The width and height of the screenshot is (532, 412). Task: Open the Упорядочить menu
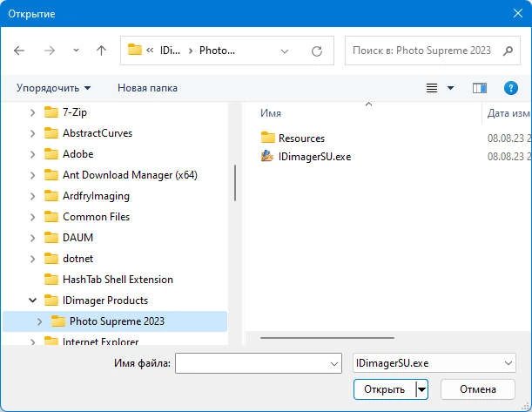[x=54, y=88]
